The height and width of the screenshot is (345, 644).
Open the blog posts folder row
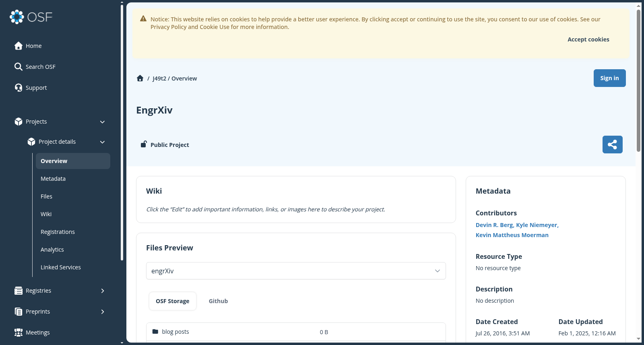coord(296,332)
